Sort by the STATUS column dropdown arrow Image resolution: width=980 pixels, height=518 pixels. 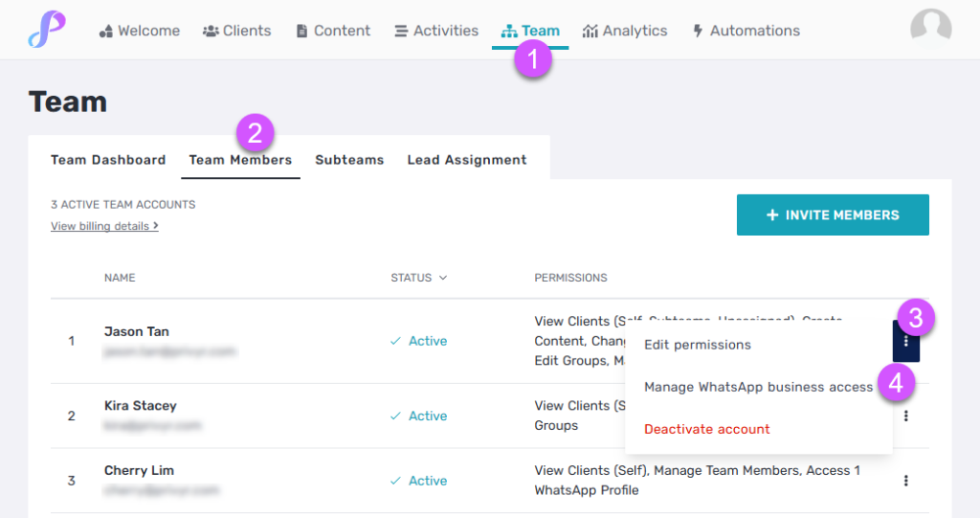443,278
